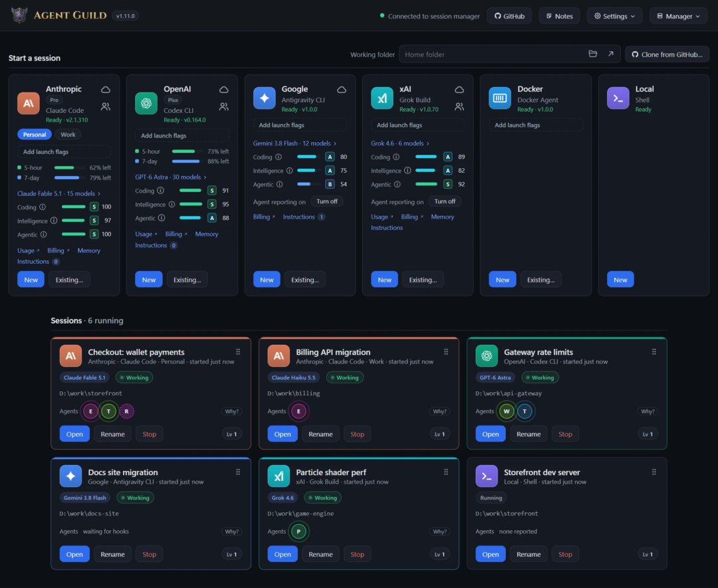Click the Claude Haiku 5.5 model badge
Image resolution: width=718 pixels, height=588 pixels.
[293, 377]
